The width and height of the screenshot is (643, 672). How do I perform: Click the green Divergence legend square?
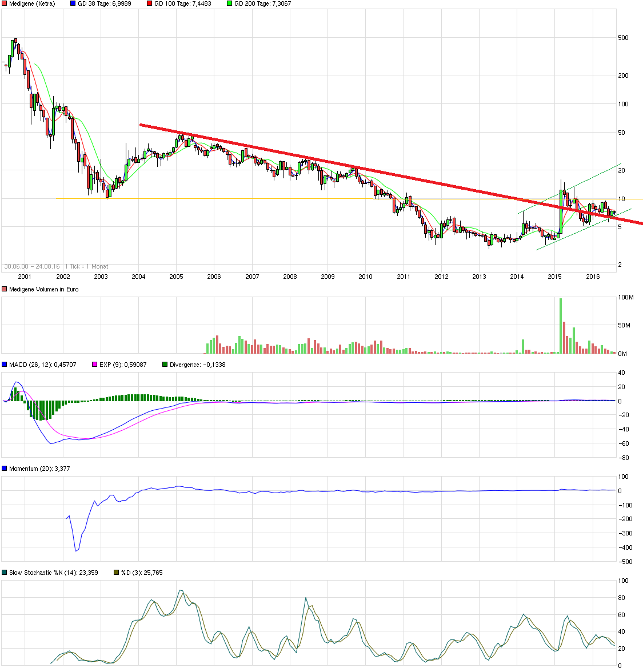coord(164,363)
